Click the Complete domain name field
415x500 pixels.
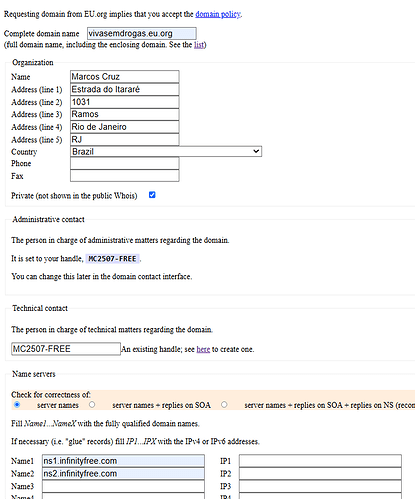[x=142, y=34]
